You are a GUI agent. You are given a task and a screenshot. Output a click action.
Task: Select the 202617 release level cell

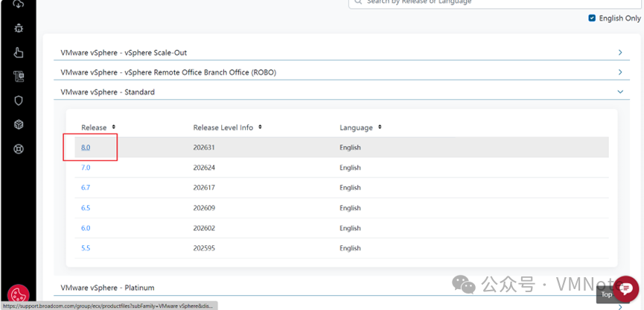204,188
